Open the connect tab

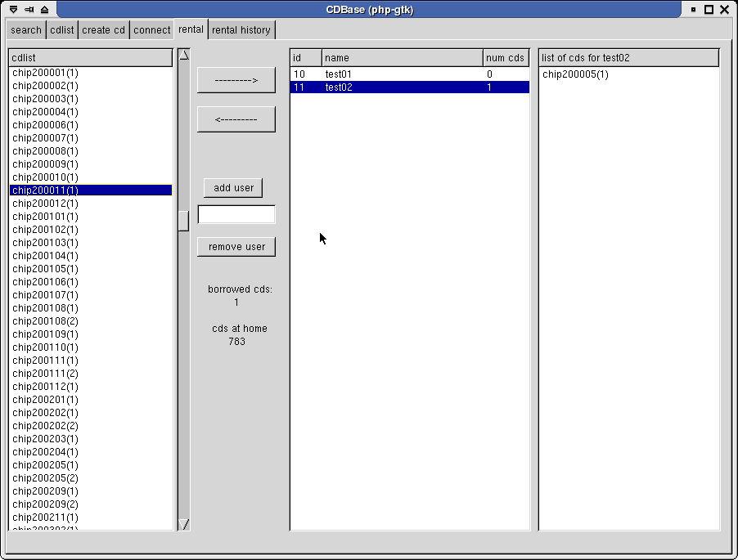[152, 30]
